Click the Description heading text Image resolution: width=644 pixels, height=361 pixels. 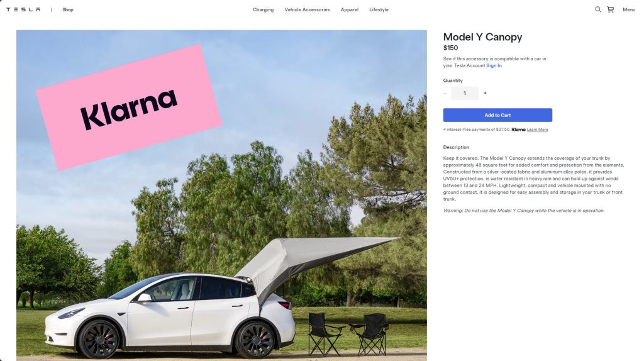[x=456, y=147]
